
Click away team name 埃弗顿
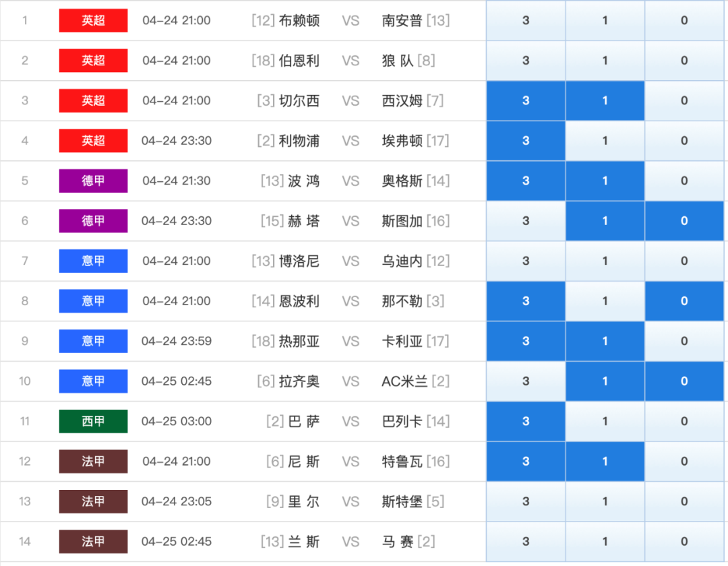[x=402, y=141]
